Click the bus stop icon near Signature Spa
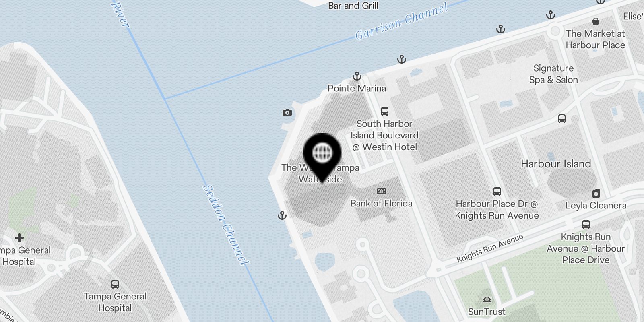 pyautogui.click(x=562, y=119)
